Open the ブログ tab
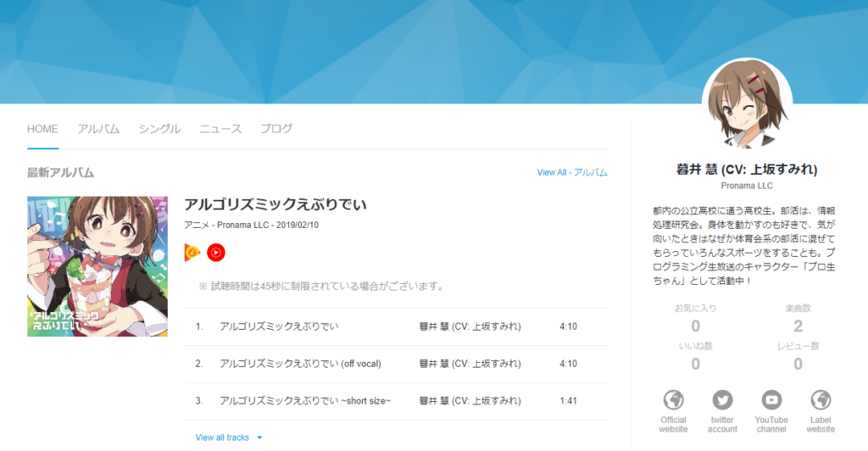 tap(276, 129)
